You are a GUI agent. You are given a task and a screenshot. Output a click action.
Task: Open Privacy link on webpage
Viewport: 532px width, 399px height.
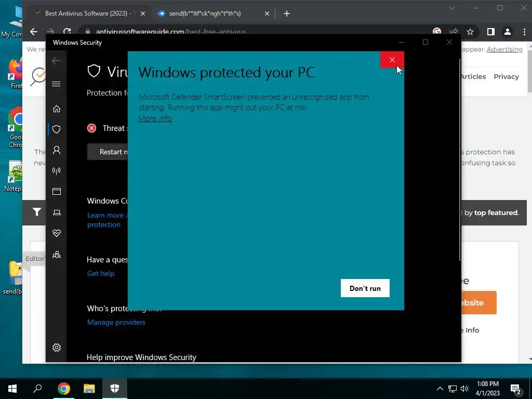(506, 77)
